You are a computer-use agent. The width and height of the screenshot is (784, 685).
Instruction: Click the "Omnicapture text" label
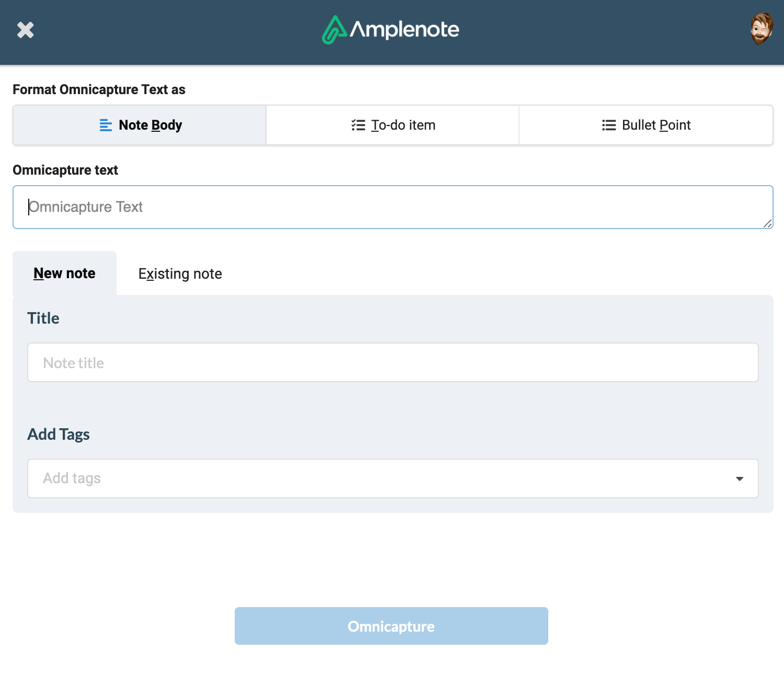[x=65, y=170]
